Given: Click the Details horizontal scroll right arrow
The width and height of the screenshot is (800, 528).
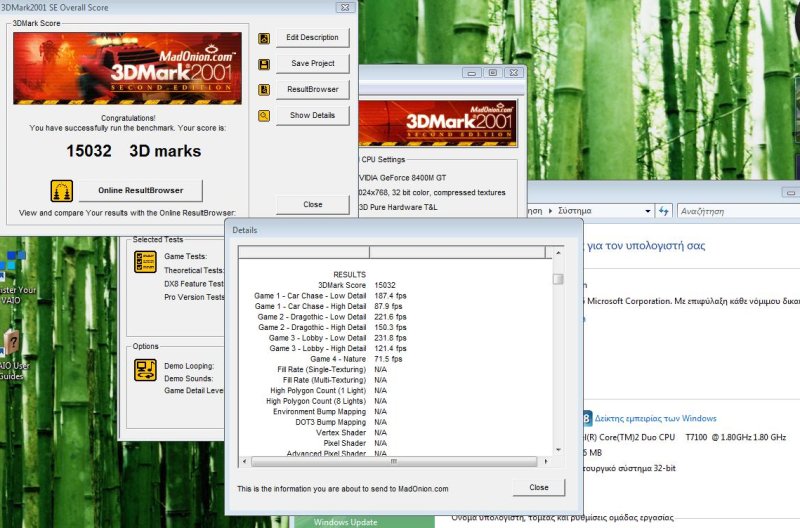Looking at the screenshot, I should click(546, 461).
